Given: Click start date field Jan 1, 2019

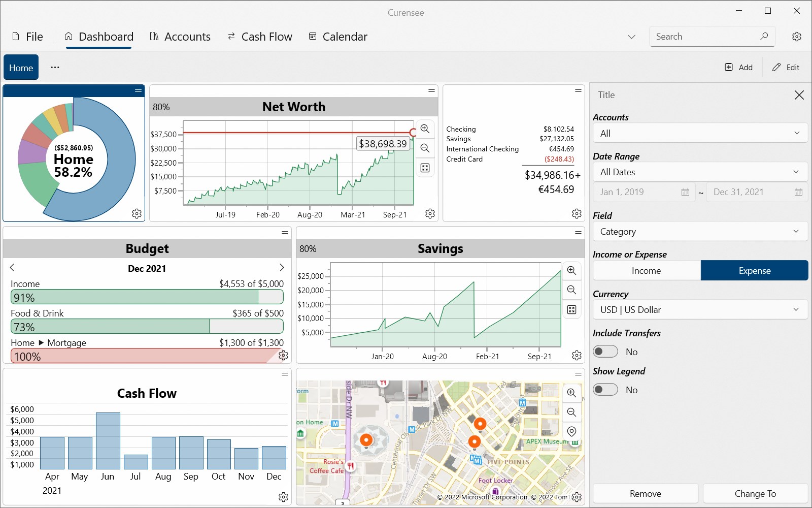Looking at the screenshot, I should tap(644, 192).
